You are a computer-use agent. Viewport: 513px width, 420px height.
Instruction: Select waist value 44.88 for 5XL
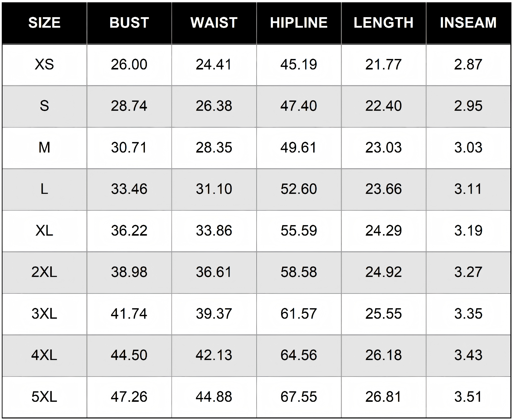tap(214, 397)
